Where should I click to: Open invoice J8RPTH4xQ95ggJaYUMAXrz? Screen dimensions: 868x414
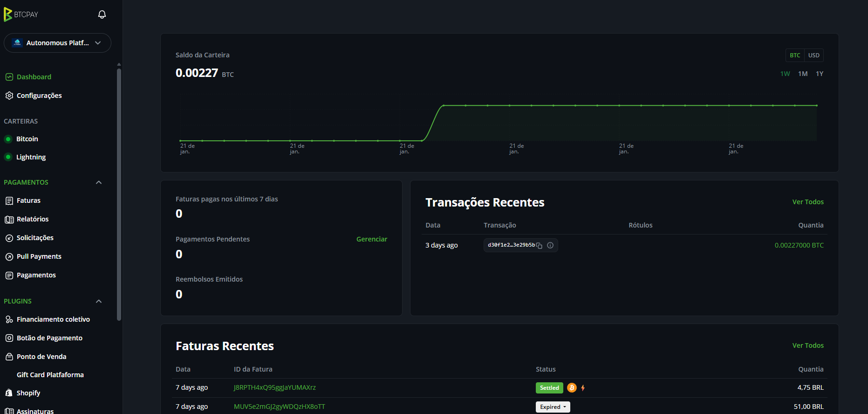click(274, 387)
